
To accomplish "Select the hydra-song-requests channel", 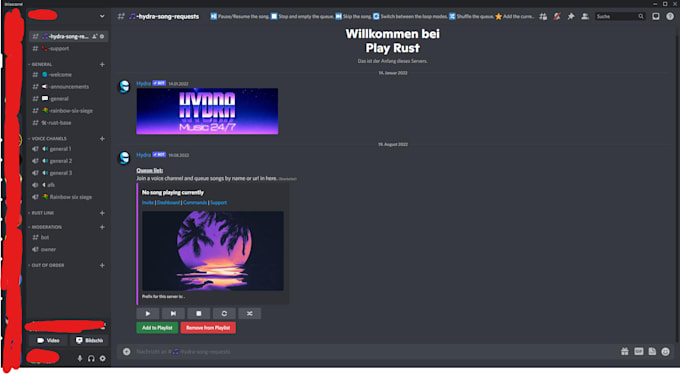I will (69, 36).
